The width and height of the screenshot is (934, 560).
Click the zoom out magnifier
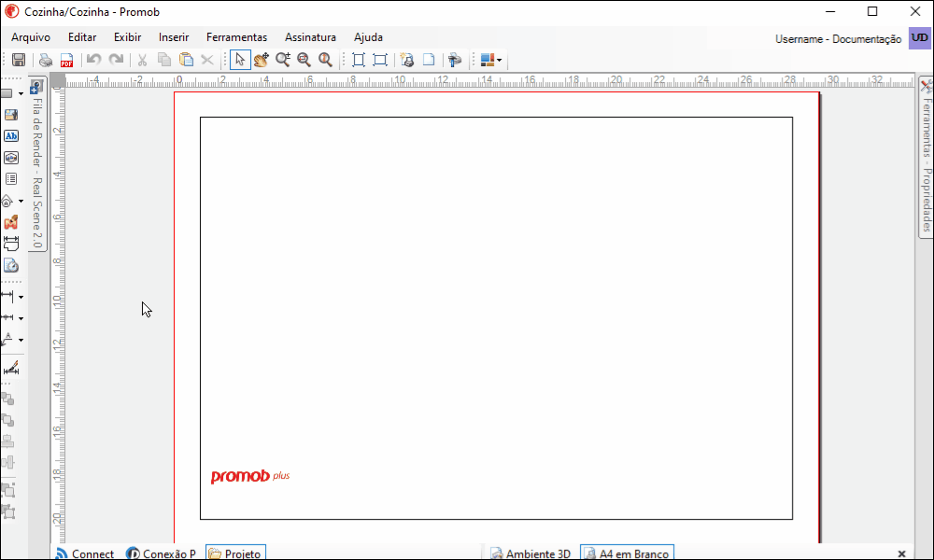(304, 60)
